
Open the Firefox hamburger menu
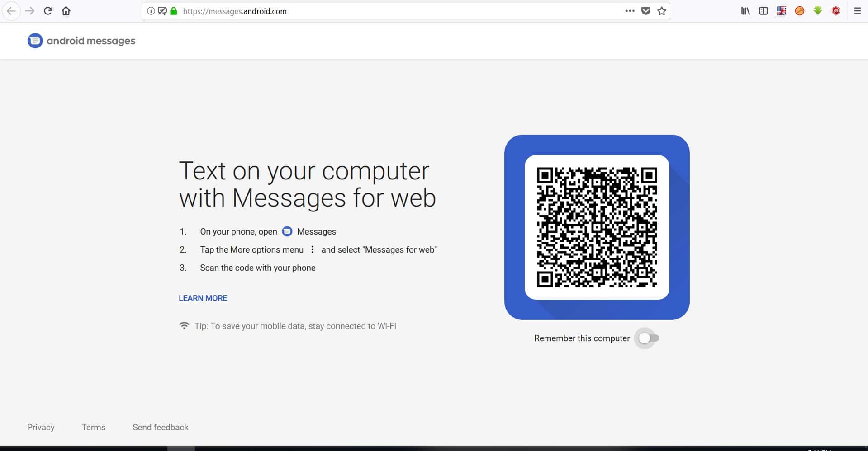point(857,11)
